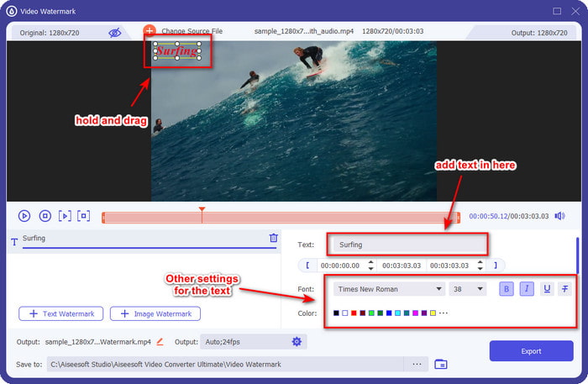Screen dimensions: 588x384
Task: Click the right trim handle of the timeline
Action: (459, 218)
